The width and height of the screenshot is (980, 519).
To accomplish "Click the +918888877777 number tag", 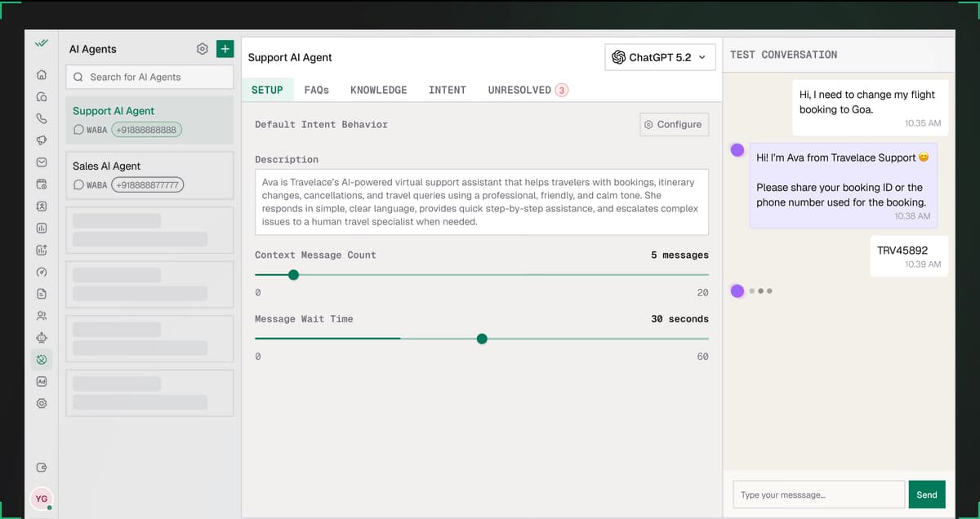I will pyautogui.click(x=148, y=185).
